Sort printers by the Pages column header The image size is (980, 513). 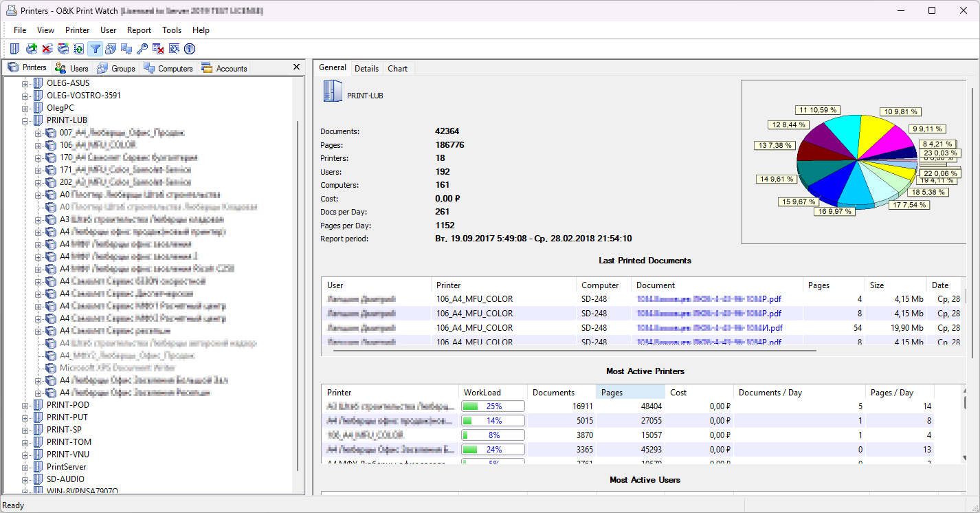point(629,393)
